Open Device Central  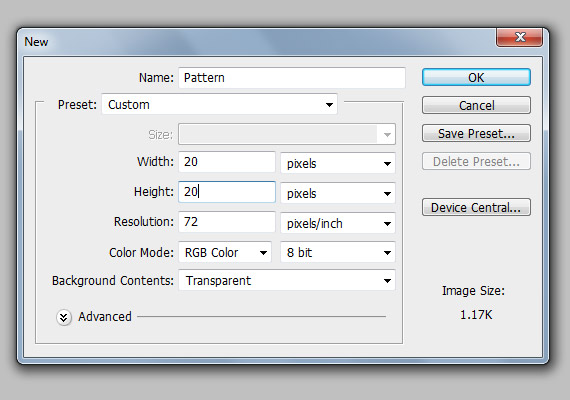click(476, 207)
